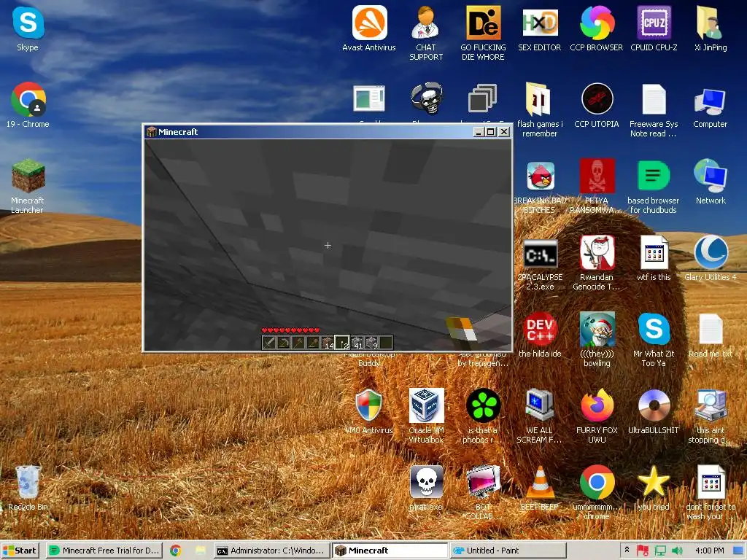
Task: Select the cobblestone stack of 41 in hotbar
Action: (357, 343)
